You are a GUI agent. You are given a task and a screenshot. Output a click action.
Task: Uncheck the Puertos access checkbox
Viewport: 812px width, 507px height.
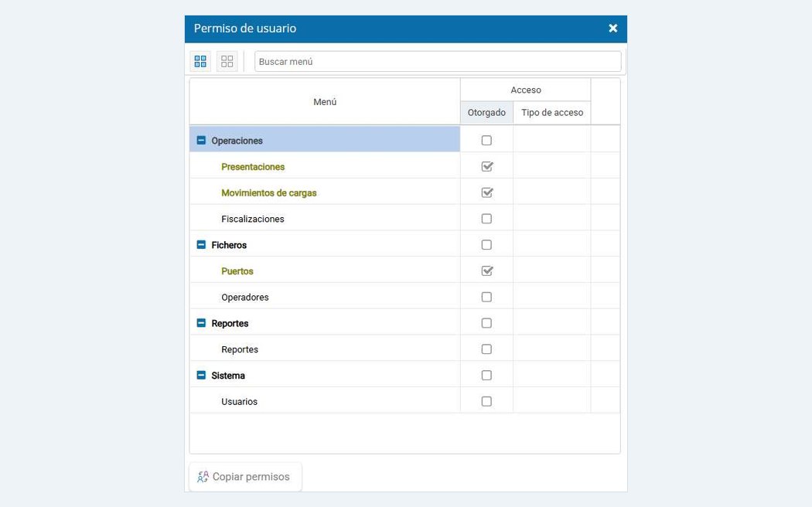pos(486,271)
